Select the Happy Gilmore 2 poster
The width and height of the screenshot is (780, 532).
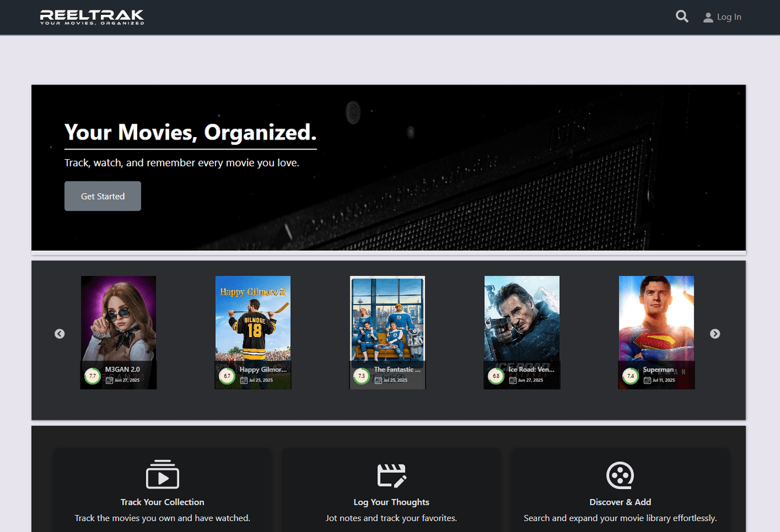pyautogui.click(x=253, y=318)
